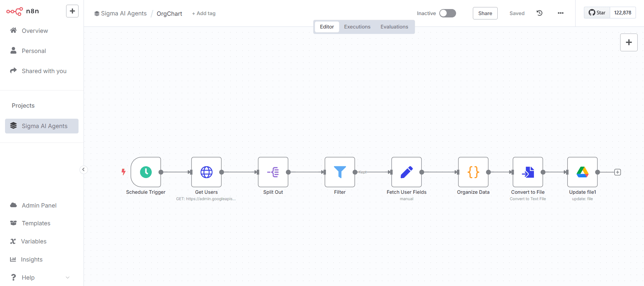
Task: Open the Fetch User Fields node
Action: [407, 172]
